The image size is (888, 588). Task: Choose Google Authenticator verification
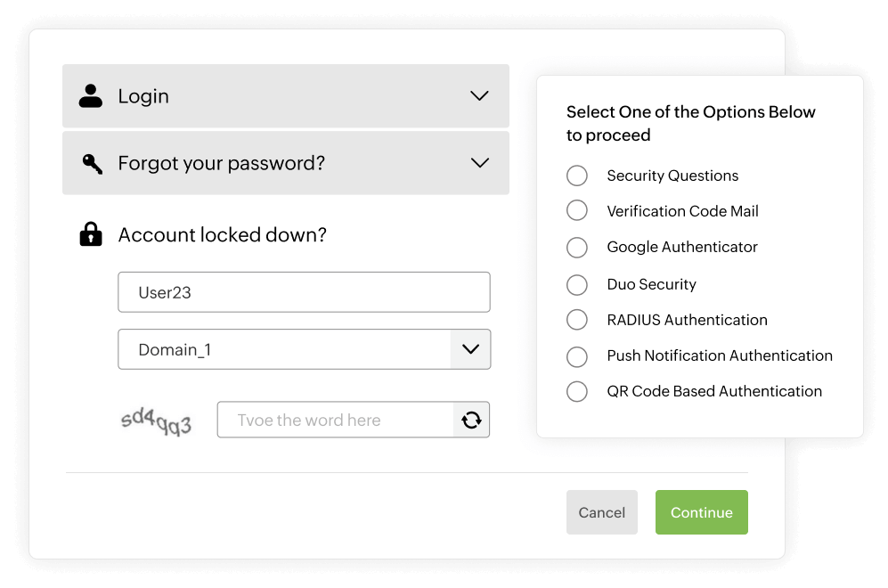tap(576, 247)
